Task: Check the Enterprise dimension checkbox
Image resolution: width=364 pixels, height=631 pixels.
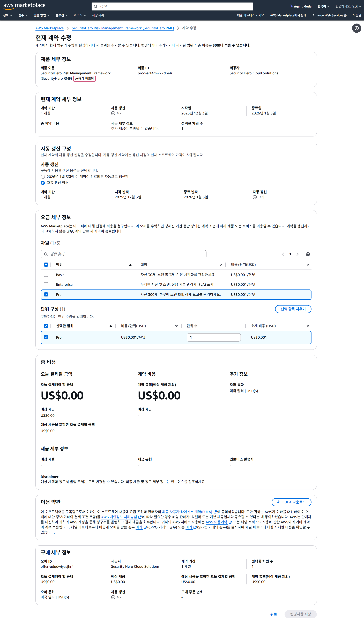Action: [46, 284]
